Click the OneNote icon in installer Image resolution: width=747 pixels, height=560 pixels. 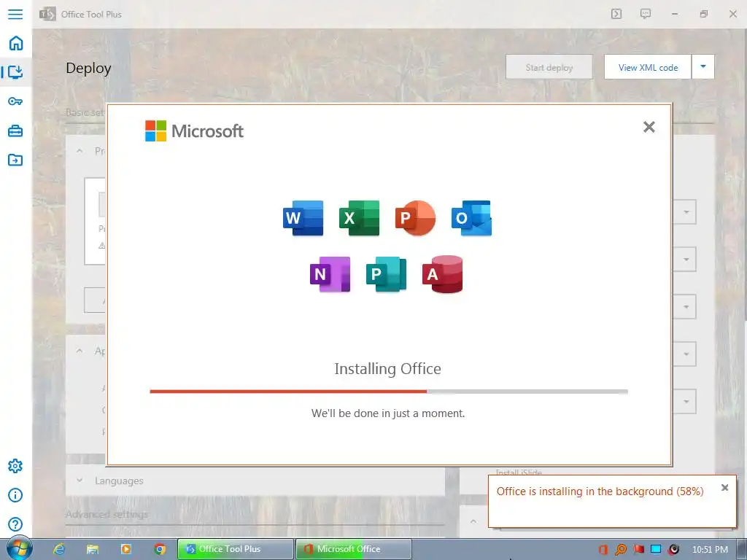(330, 274)
